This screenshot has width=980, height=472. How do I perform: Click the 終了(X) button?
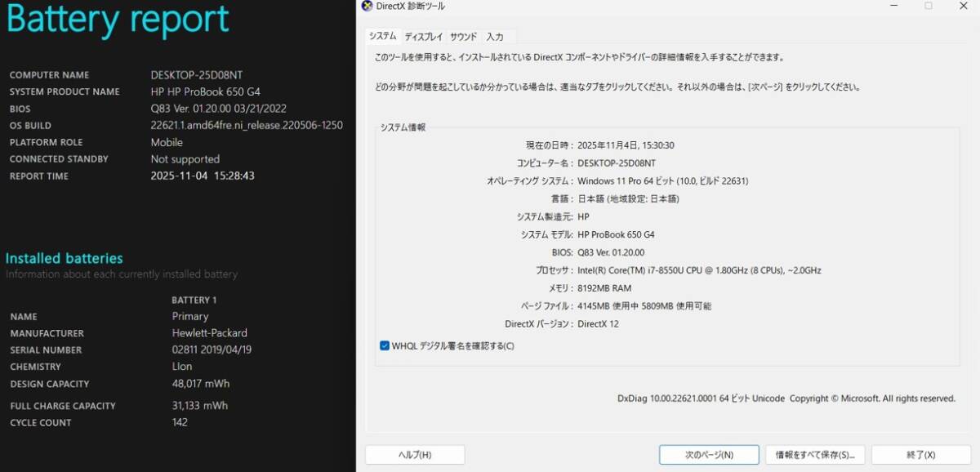coord(920,455)
